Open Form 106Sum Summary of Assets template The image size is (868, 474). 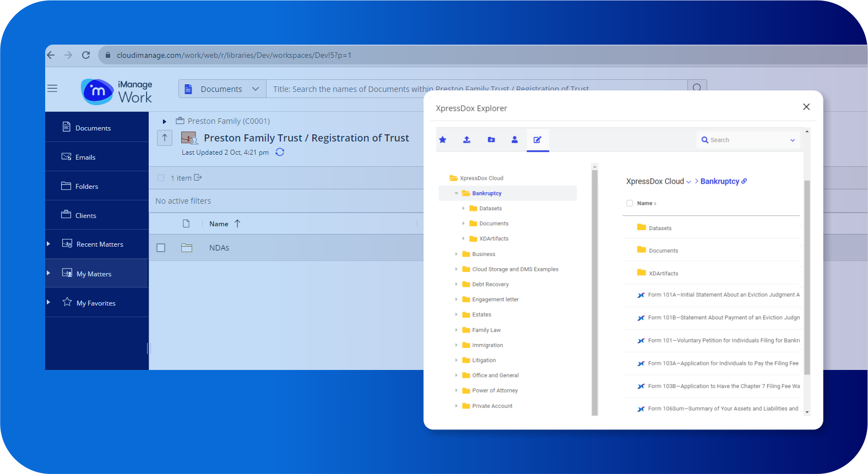[x=718, y=409]
